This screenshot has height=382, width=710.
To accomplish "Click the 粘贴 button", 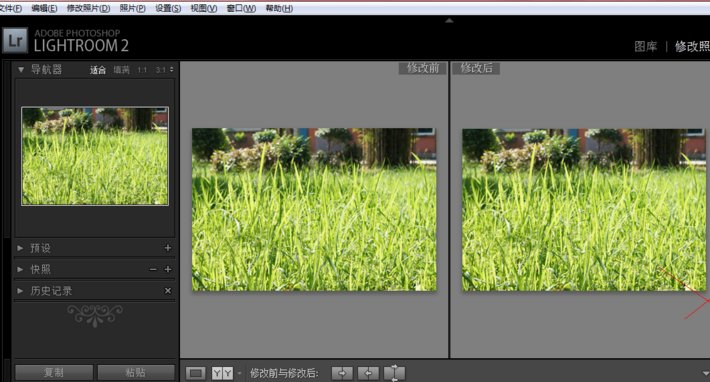I will 136,373.
